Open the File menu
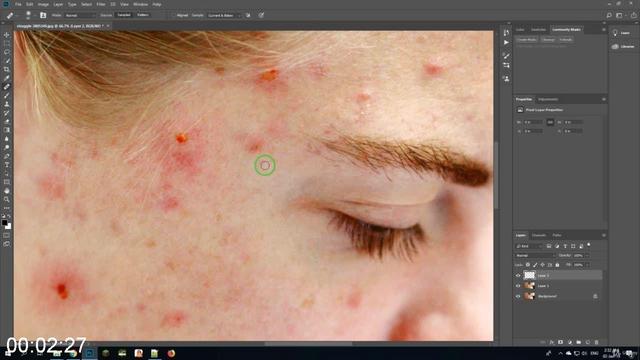The image size is (640, 360). (18, 4)
